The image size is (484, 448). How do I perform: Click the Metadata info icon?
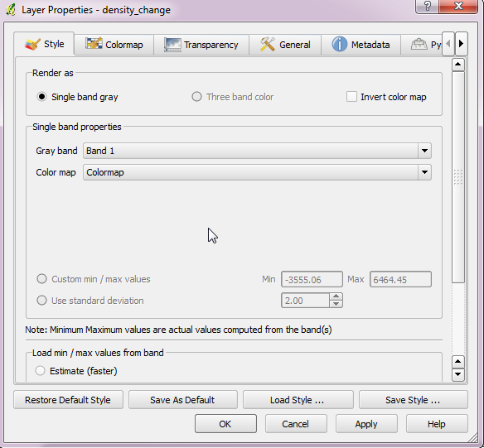pyautogui.click(x=340, y=44)
